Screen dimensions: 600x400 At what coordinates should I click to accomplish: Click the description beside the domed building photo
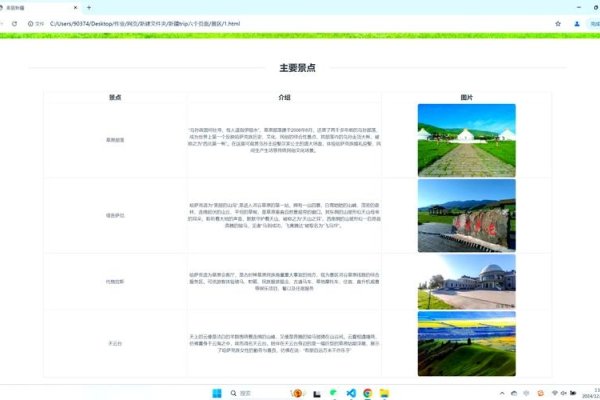pyautogui.click(x=284, y=282)
